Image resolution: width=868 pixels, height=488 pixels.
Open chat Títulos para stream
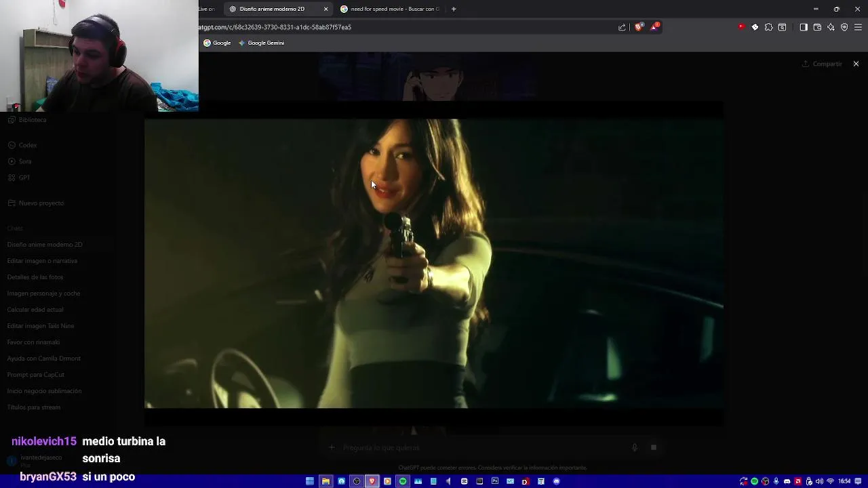click(x=34, y=407)
